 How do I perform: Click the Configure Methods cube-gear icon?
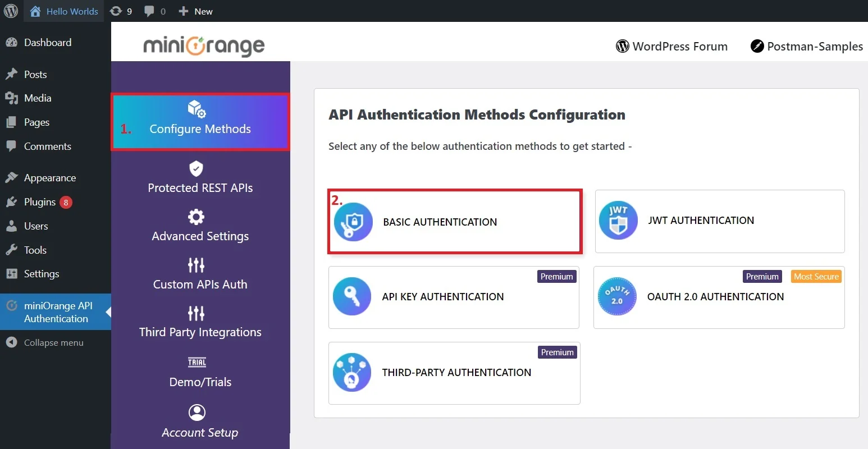pos(197,109)
